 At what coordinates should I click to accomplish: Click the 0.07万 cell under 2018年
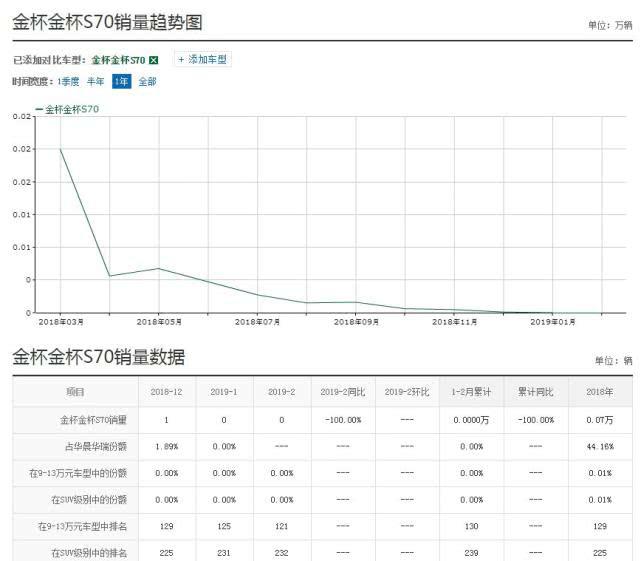click(x=600, y=420)
